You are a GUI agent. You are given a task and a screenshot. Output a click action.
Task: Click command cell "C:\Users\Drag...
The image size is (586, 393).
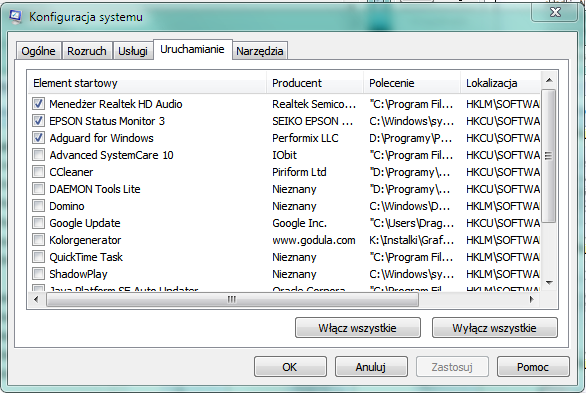(x=411, y=223)
